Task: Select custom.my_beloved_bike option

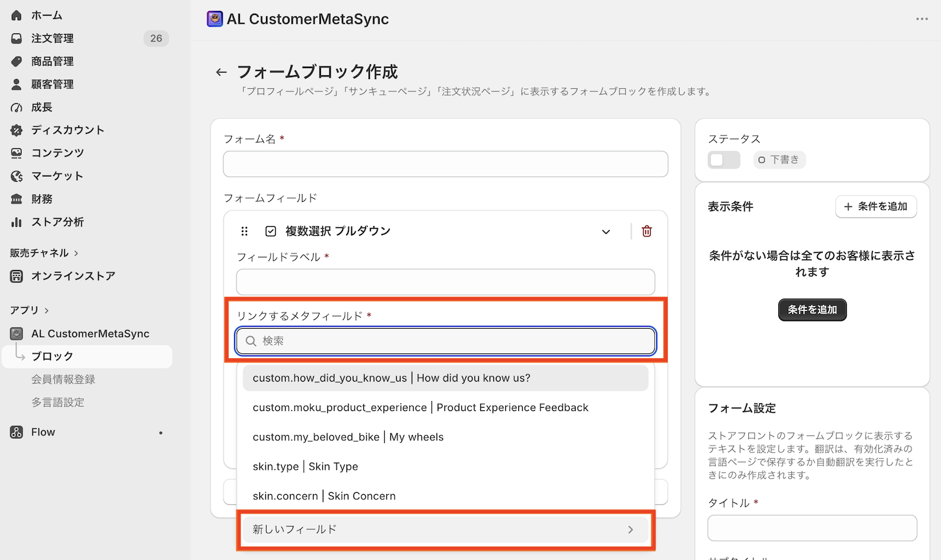Action: tap(446, 437)
